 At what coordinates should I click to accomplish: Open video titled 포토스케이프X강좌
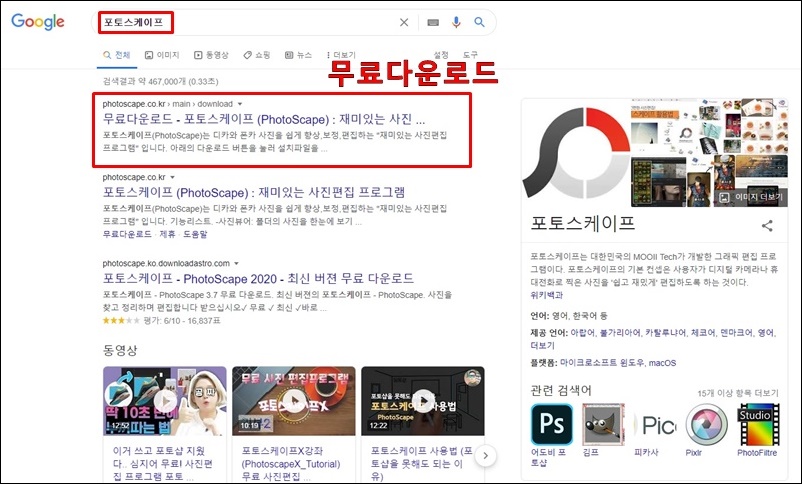[291, 464]
